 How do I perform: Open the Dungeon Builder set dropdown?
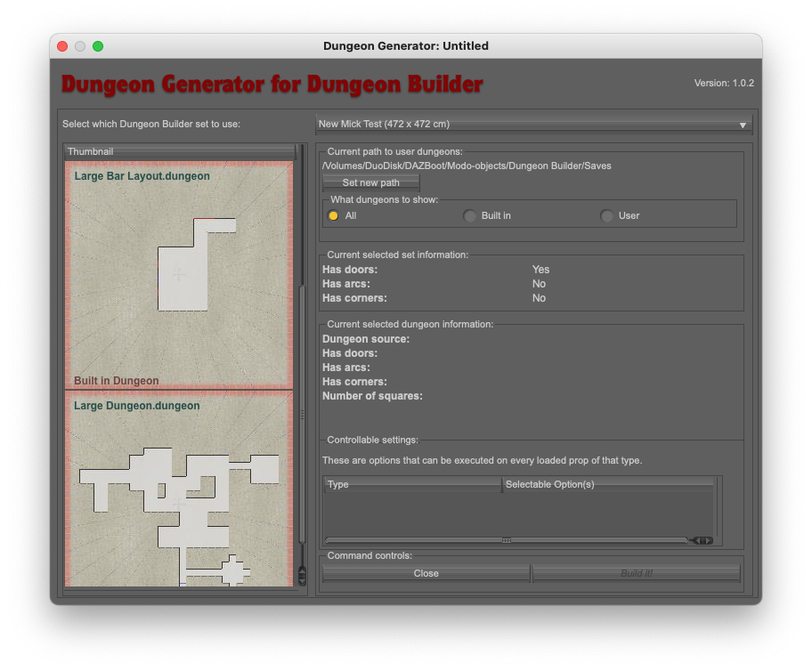click(534, 125)
